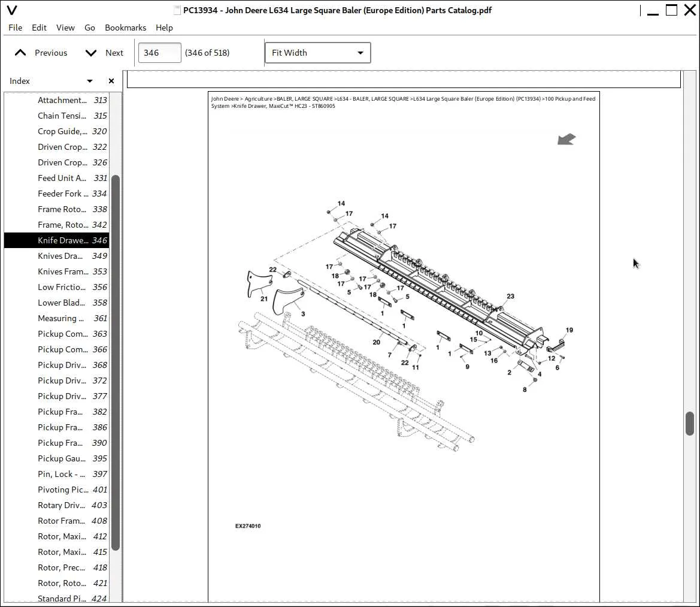Select index entry Chain Tensi... 315

57,116
